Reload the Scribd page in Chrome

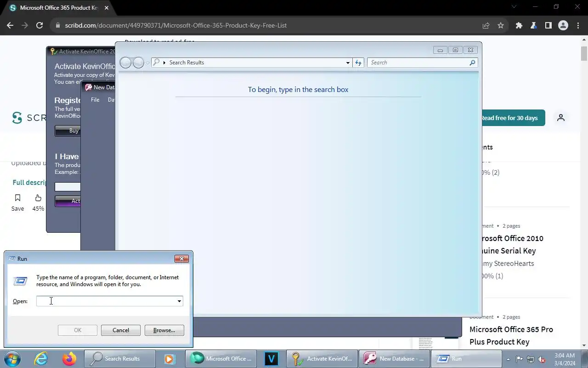coord(40,25)
